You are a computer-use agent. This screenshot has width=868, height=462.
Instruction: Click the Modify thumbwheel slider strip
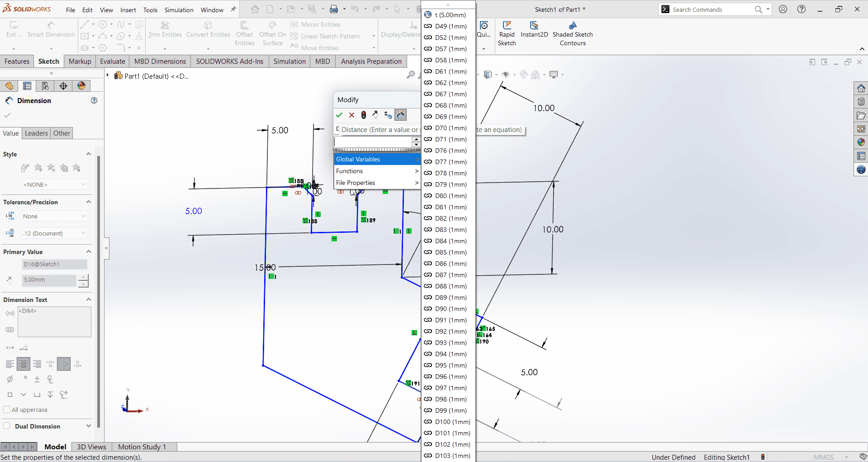(377, 150)
